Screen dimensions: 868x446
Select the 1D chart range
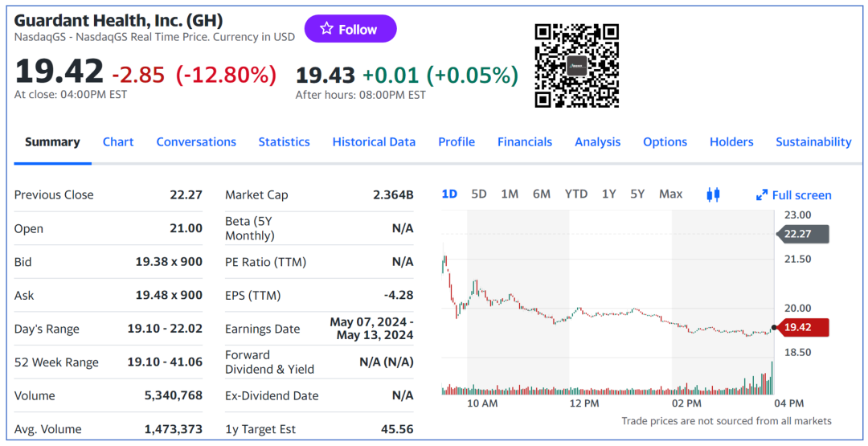(x=449, y=194)
